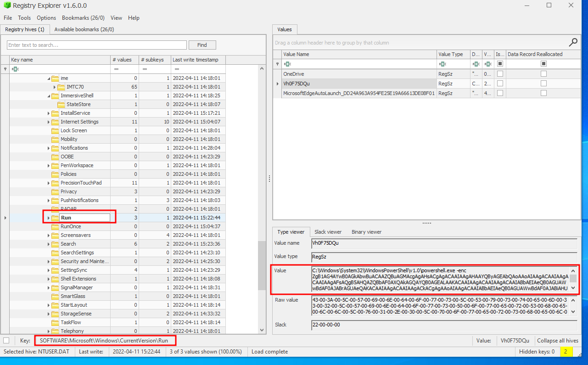Toggle Data Record Reallocated checkbox for OneDrive
This screenshot has width=588, height=365.
pyautogui.click(x=543, y=74)
